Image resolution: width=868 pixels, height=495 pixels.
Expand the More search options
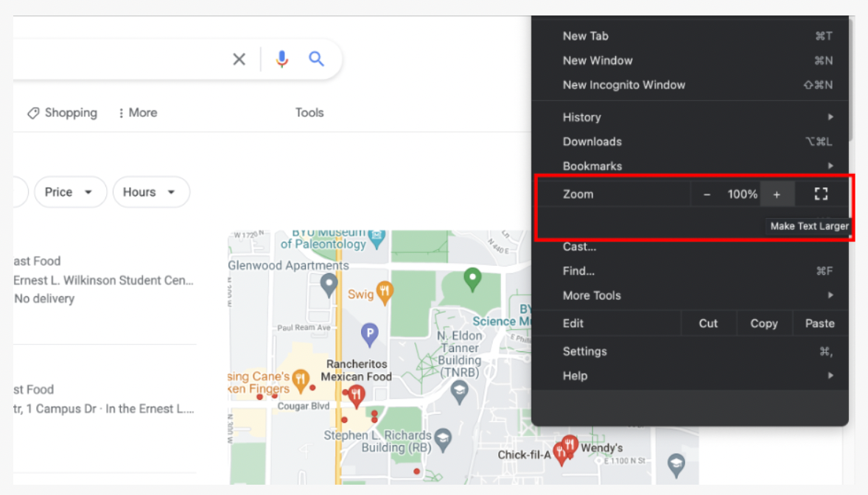(x=137, y=113)
